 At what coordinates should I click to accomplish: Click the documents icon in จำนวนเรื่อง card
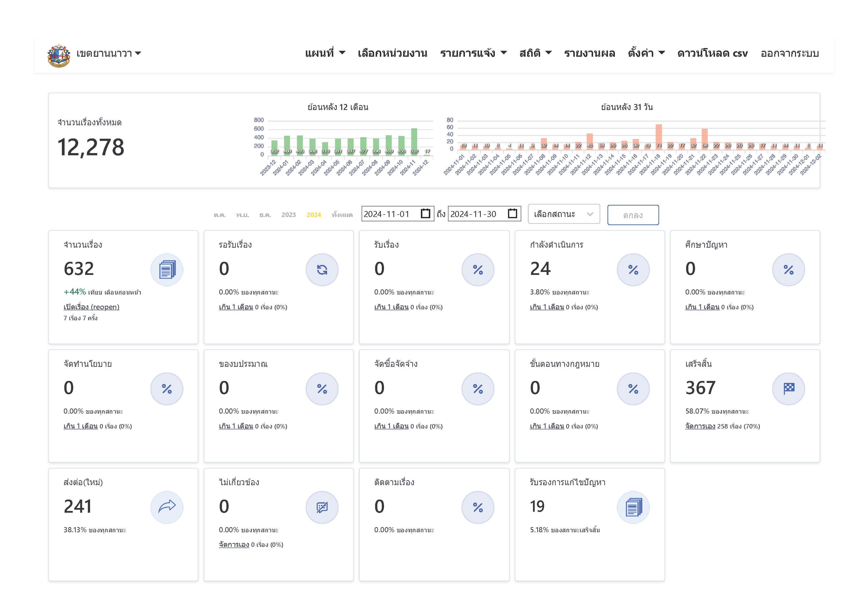(x=167, y=270)
